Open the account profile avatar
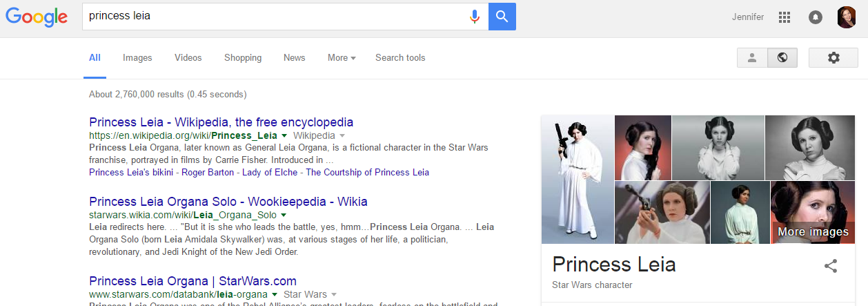Screen dimensions: 868x306 coord(846,17)
